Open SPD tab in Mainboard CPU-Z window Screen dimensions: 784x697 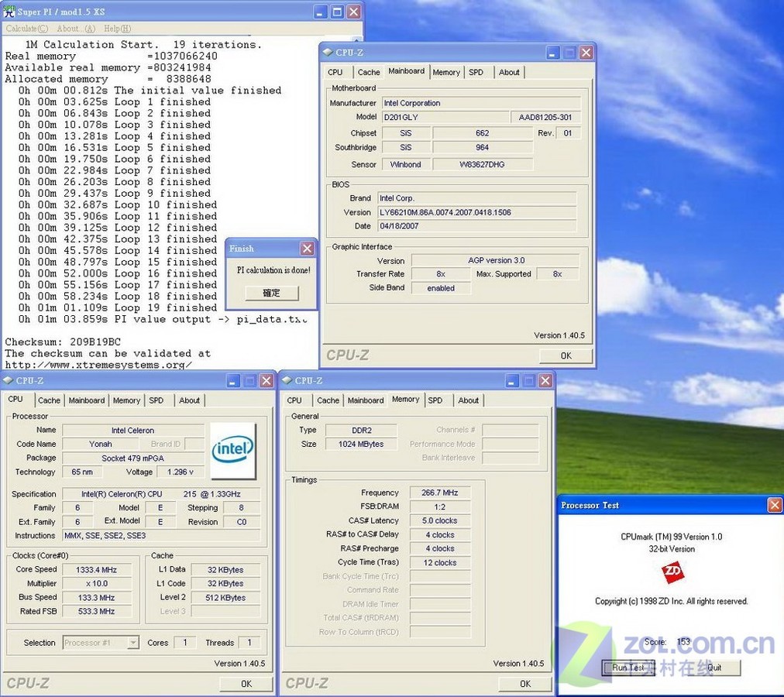[476, 72]
